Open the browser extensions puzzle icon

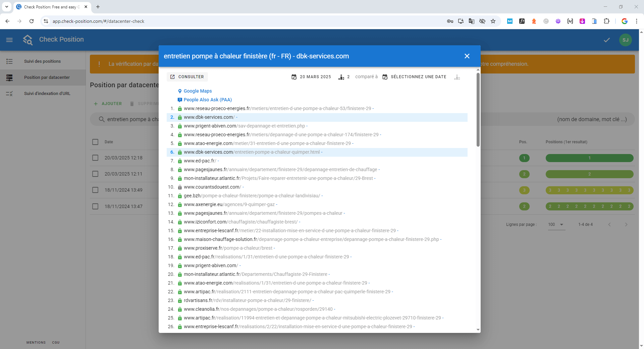(606, 21)
